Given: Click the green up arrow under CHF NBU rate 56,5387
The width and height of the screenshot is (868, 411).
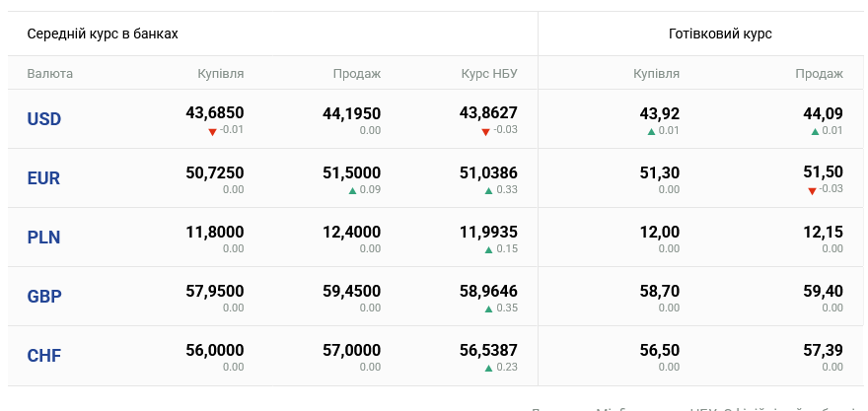Looking at the screenshot, I should [x=488, y=368].
